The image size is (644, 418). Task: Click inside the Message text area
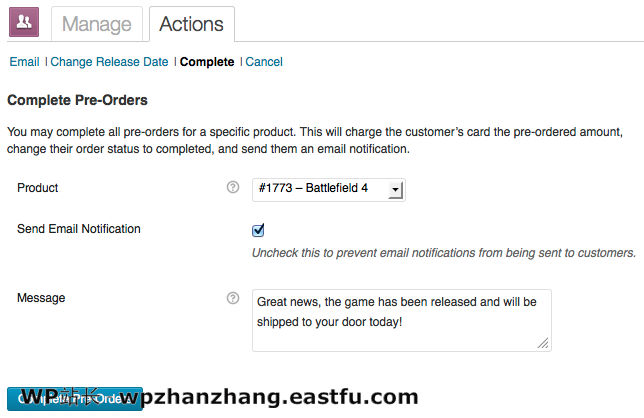tap(400, 320)
